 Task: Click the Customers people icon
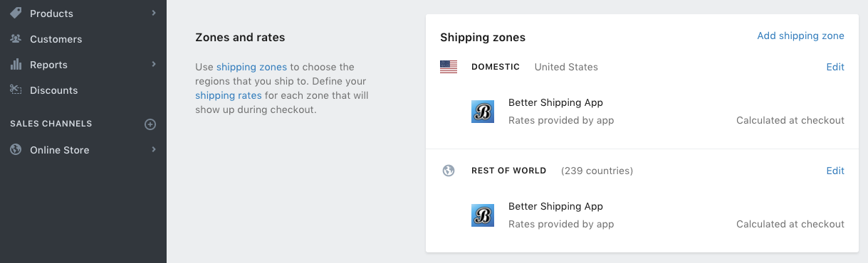pos(16,39)
